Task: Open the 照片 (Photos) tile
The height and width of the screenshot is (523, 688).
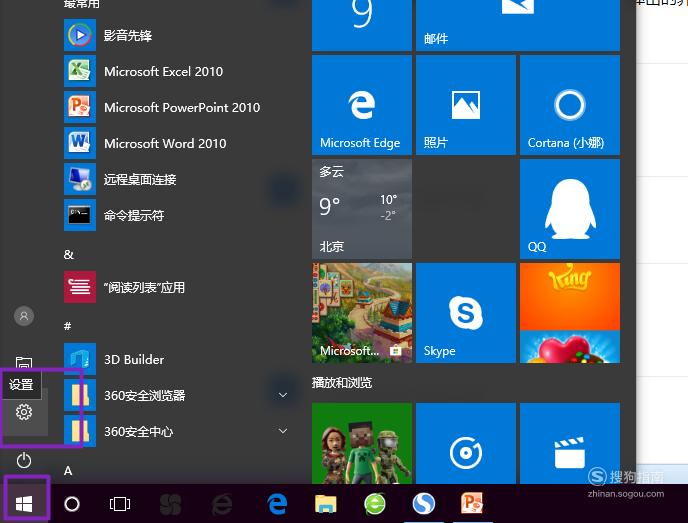Action: [x=466, y=105]
